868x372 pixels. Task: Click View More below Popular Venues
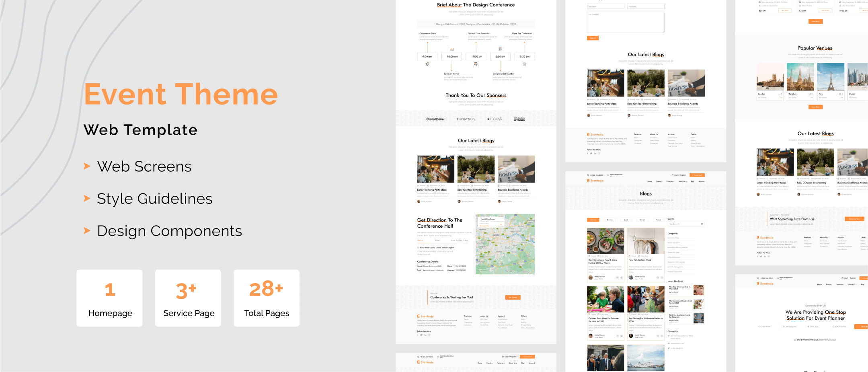[815, 107]
